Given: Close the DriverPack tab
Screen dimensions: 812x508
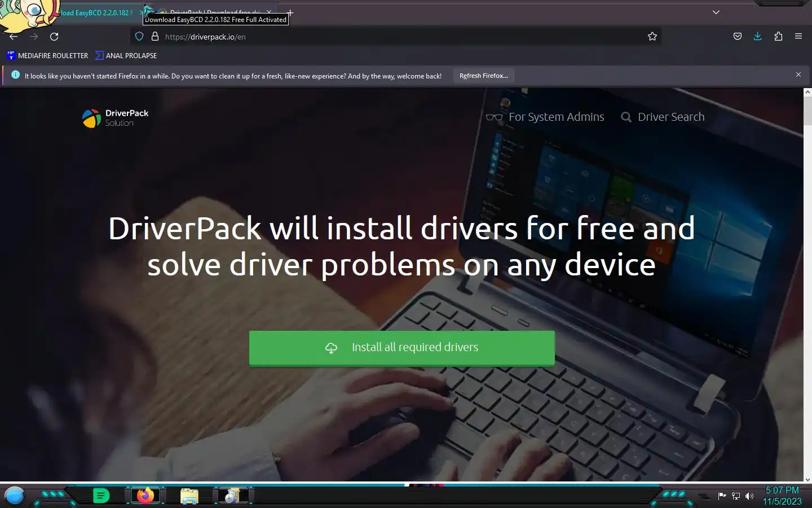Looking at the screenshot, I should (x=269, y=12).
